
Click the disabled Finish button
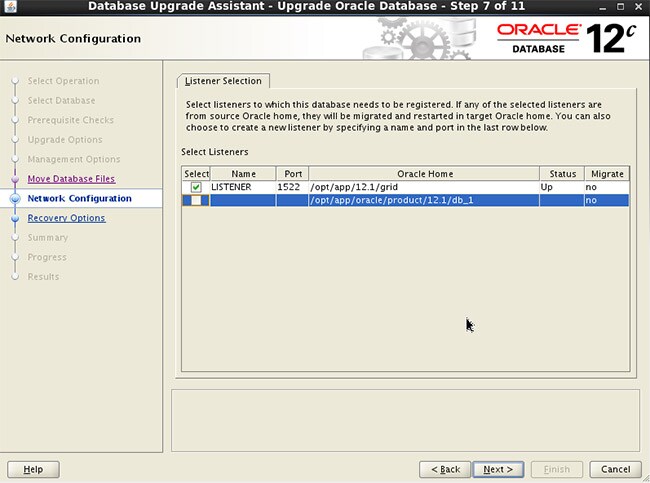pos(557,469)
